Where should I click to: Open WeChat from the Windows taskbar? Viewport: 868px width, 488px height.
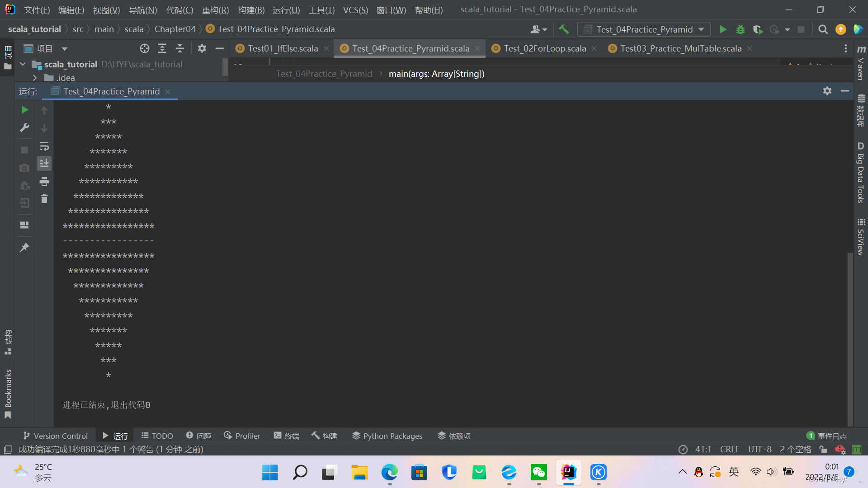coord(538,472)
